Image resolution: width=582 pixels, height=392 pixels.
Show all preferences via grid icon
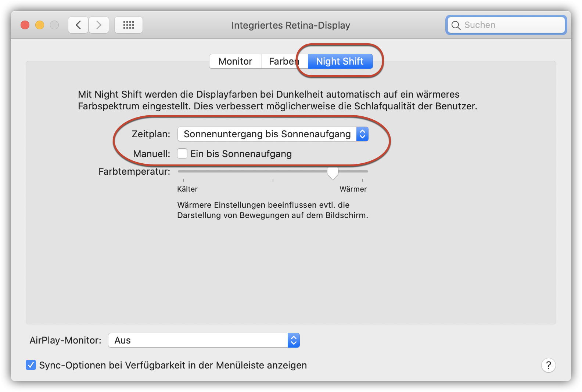(129, 25)
